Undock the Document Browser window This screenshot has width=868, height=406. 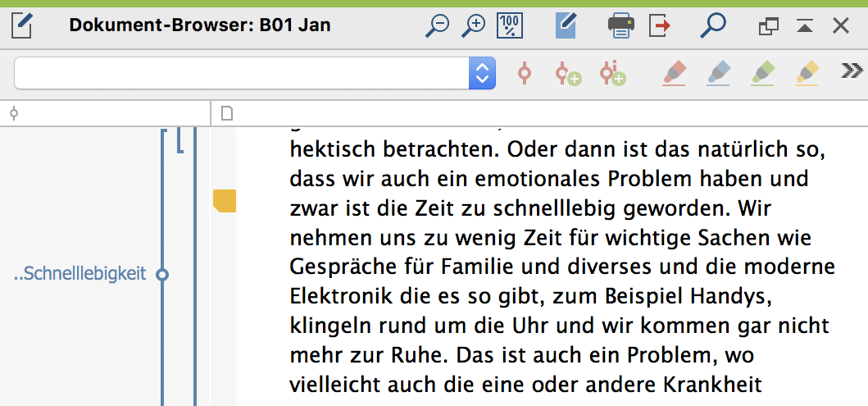pos(768,26)
